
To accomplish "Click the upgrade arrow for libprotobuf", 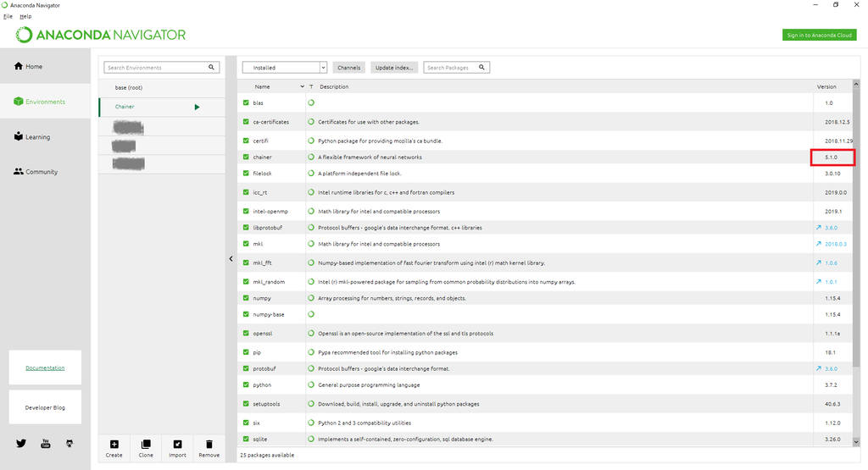I will (818, 227).
